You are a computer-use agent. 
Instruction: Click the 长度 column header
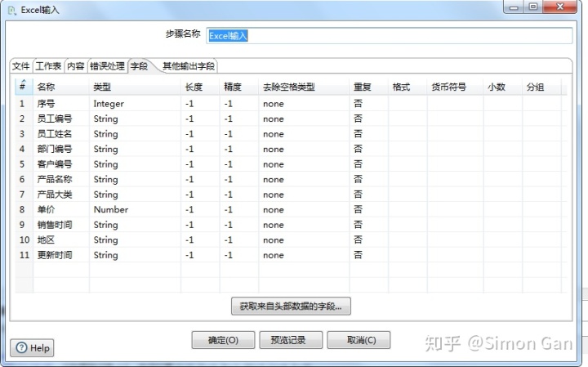(x=200, y=87)
